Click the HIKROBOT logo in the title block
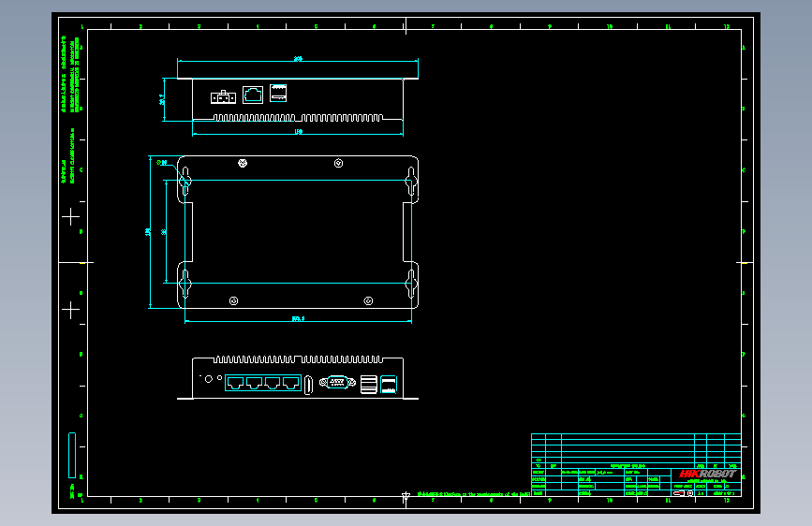 pyautogui.click(x=707, y=474)
